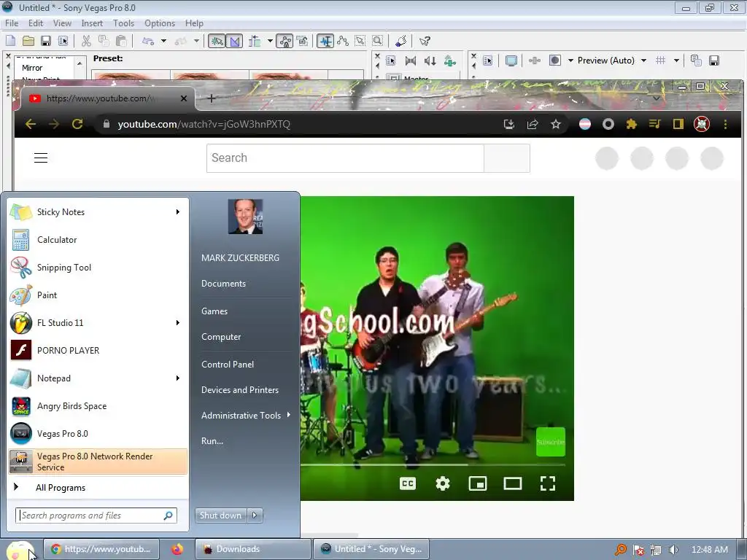Bookmark this page with the star icon

pyautogui.click(x=555, y=124)
